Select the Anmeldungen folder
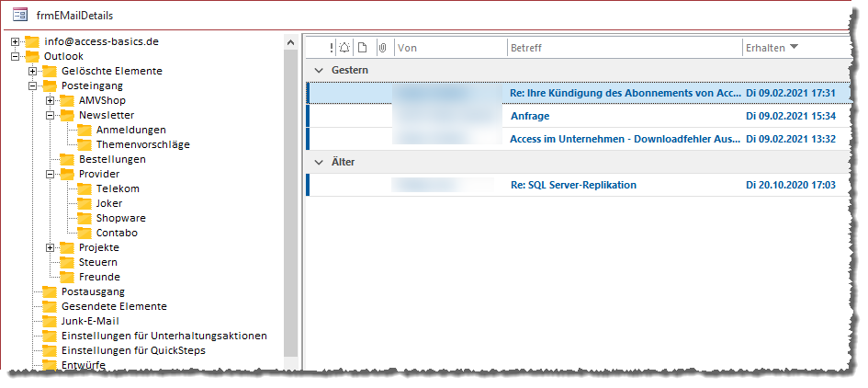The height and width of the screenshot is (388, 868). (130, 130)
